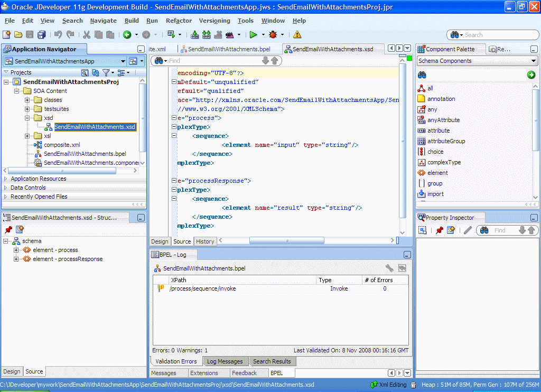Switch to editor History tab

point(205,241)
